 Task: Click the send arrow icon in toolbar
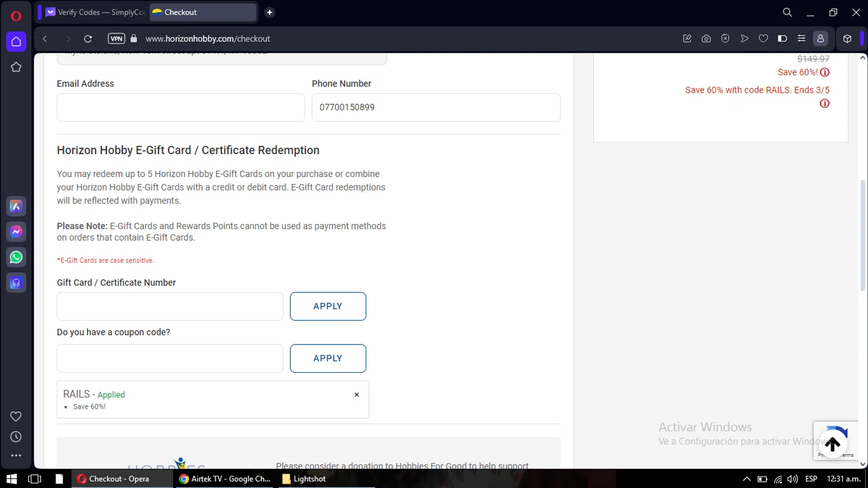pyautogui.click(x=744, y=39)
